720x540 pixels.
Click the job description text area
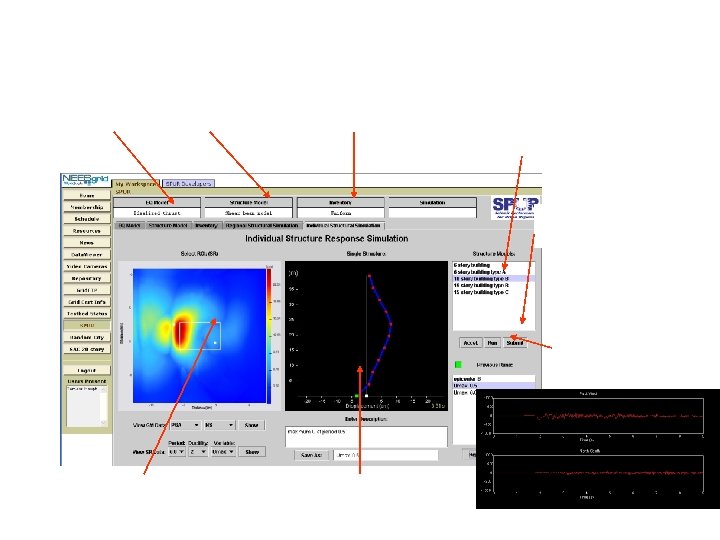(x=366, y=437)
